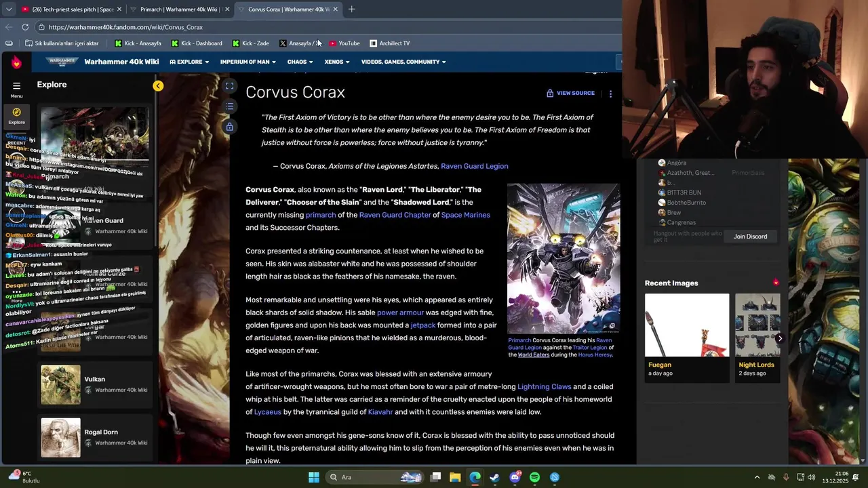This screenshot has height=488, width=868.
Task: Click the VIEW SOURCE button
Action: 570,93
